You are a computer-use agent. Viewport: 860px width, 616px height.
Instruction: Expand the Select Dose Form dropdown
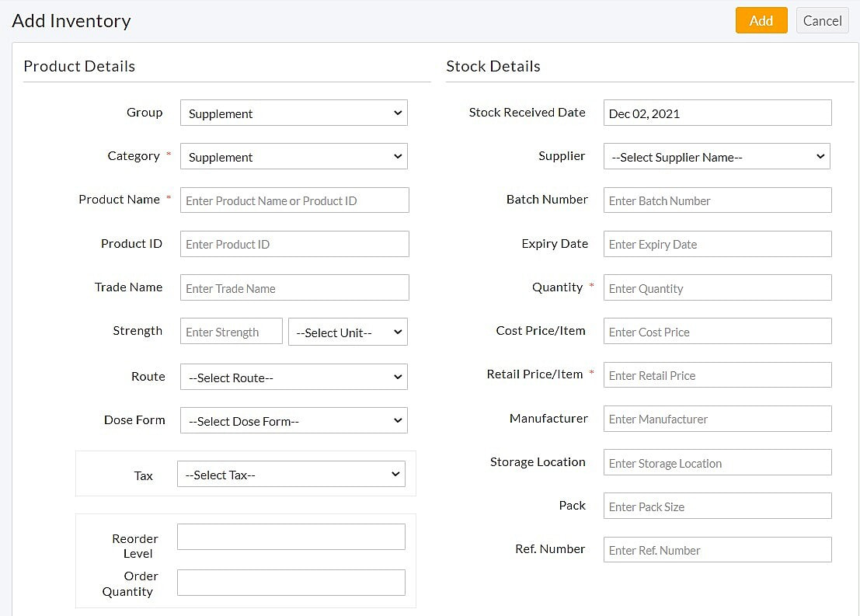coord(294,421)
